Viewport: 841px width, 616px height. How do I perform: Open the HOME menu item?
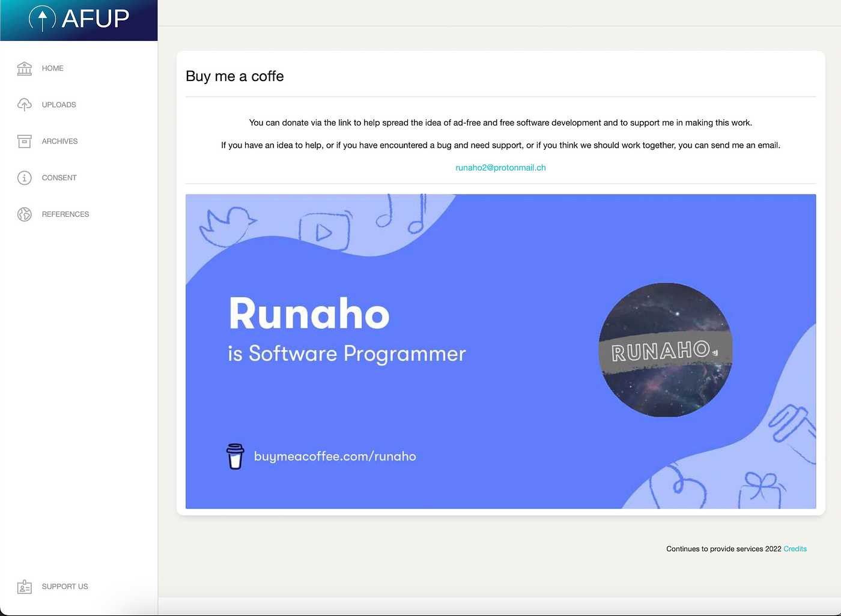click(x=53, y=68)
